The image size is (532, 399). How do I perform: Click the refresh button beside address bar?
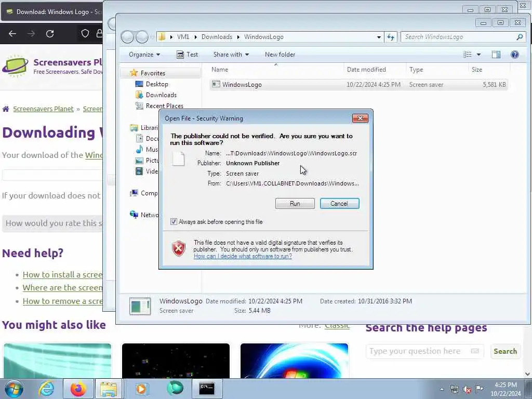391,37
